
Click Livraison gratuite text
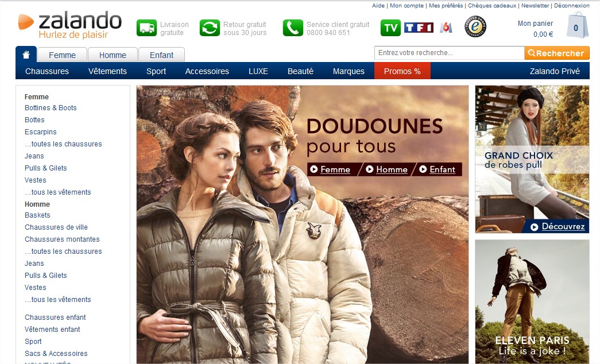[x=175, y=28]
